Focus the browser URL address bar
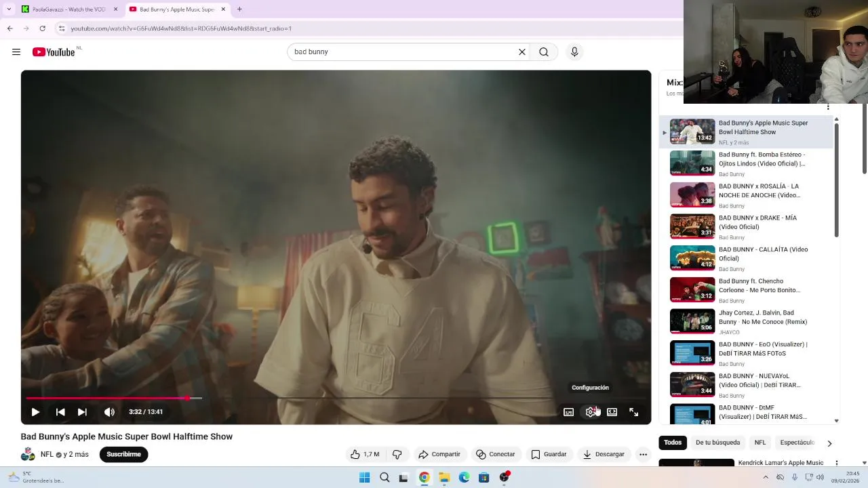 point(366,28)
